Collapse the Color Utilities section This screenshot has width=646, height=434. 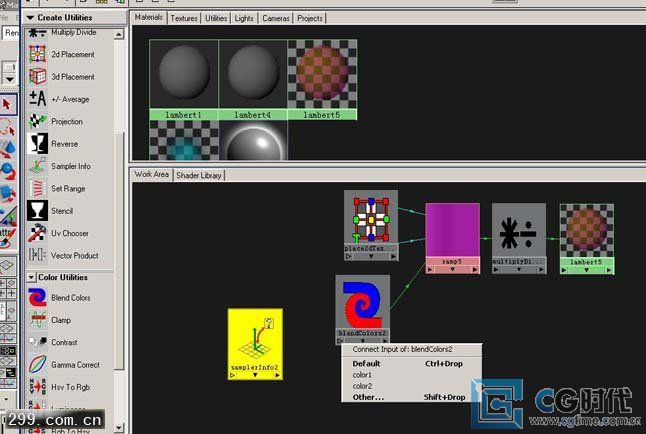(x=31, y=277)
